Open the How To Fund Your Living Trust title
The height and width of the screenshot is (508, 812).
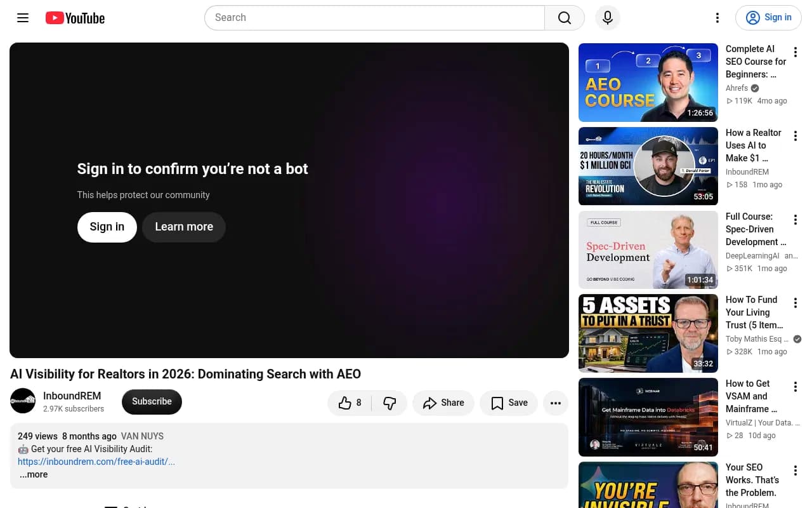point(754,312)
